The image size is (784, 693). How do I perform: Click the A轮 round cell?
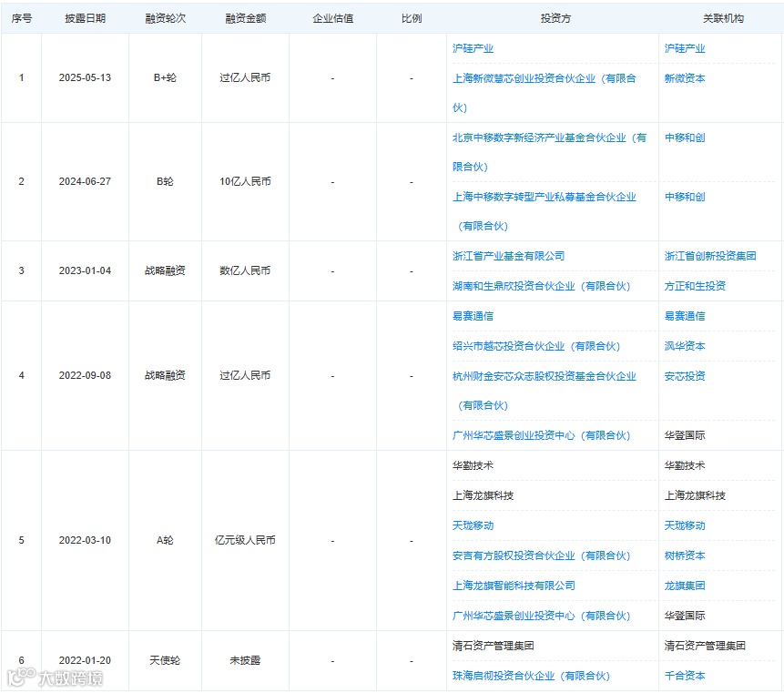tap(165, 541)
